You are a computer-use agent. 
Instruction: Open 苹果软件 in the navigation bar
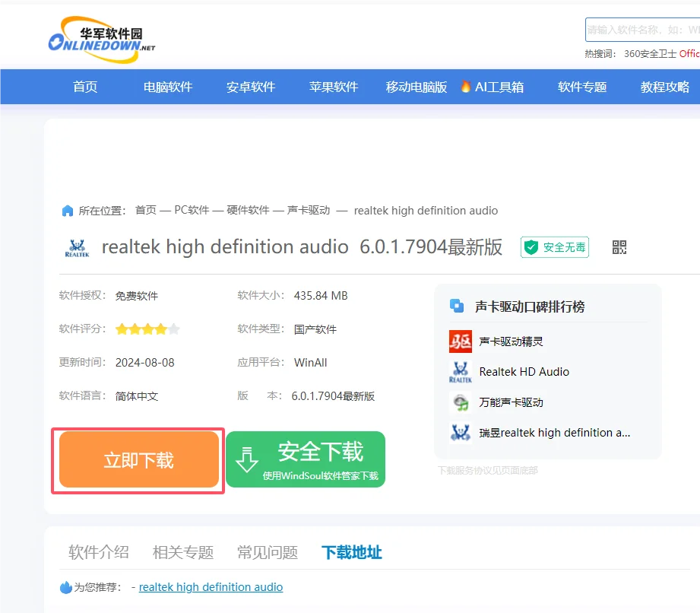[334, 87]
